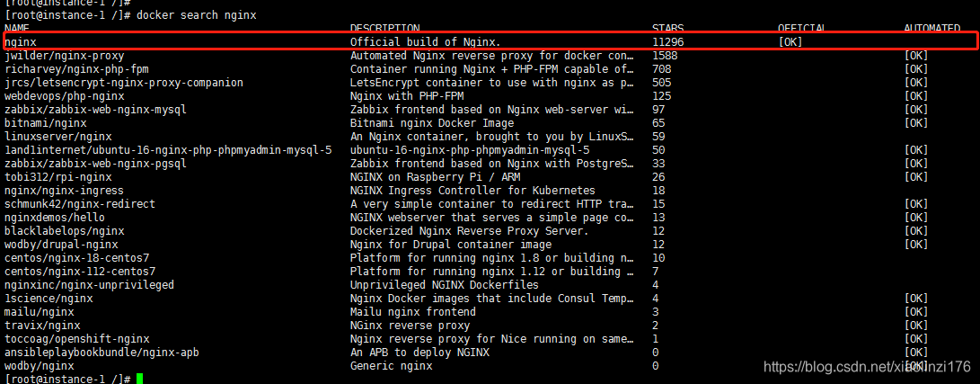
Task: Click the star count '59'
Action: pyautogui.click(x=658, y=137)
